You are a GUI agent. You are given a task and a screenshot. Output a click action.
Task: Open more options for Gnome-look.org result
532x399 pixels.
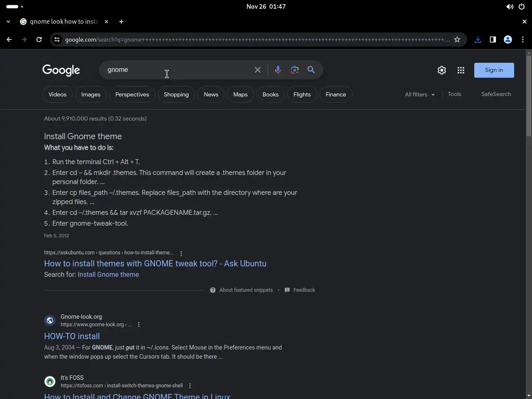(x=139, y=325)
